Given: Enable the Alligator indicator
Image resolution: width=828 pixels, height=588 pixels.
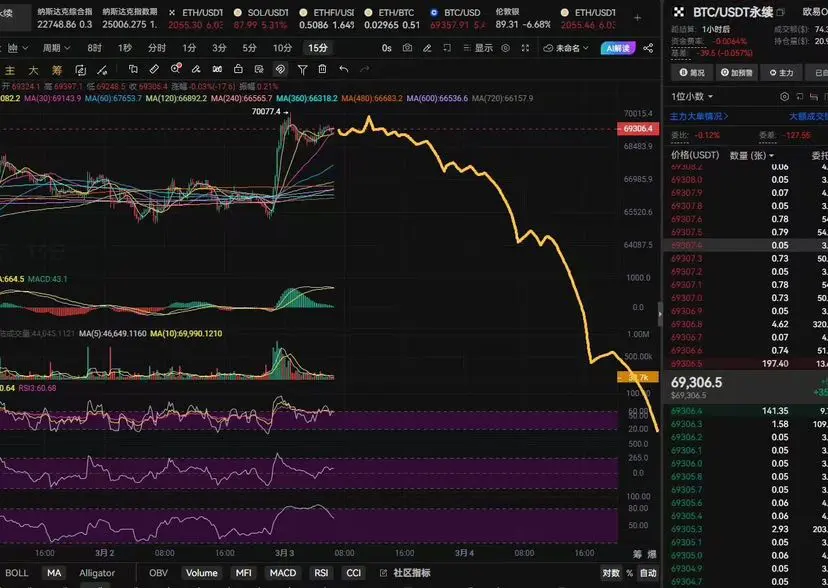Looking at the screenshot, I should pyautogui.click(x=97, y=573).
